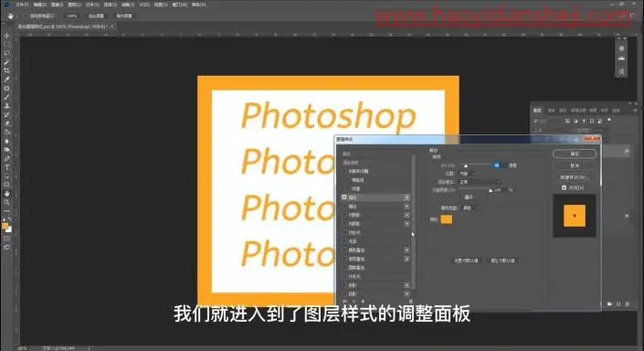Click plus button beside 渐变叠加

click(406, 259)
